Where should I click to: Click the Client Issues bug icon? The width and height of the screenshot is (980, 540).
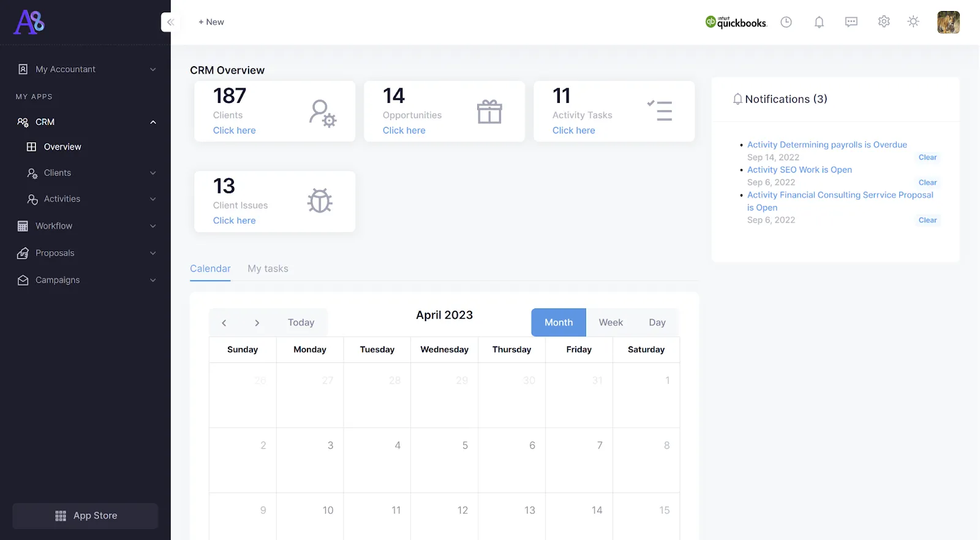tap(320, 200)
